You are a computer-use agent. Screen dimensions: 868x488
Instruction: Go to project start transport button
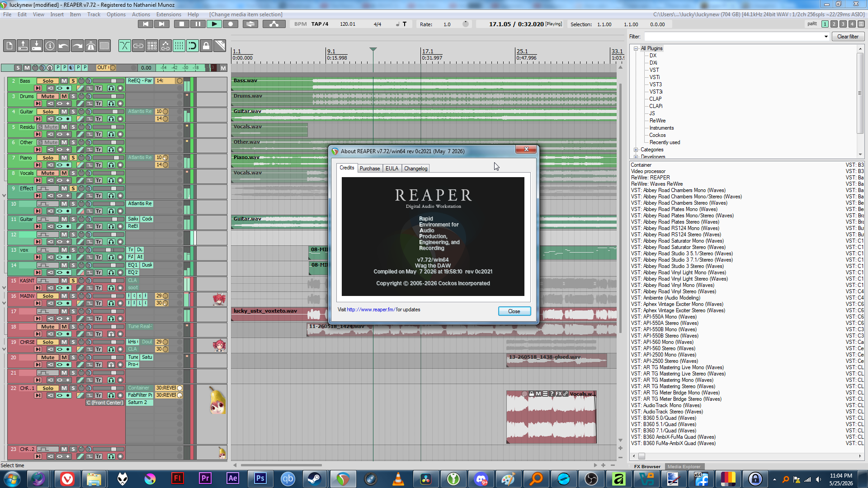145,24
